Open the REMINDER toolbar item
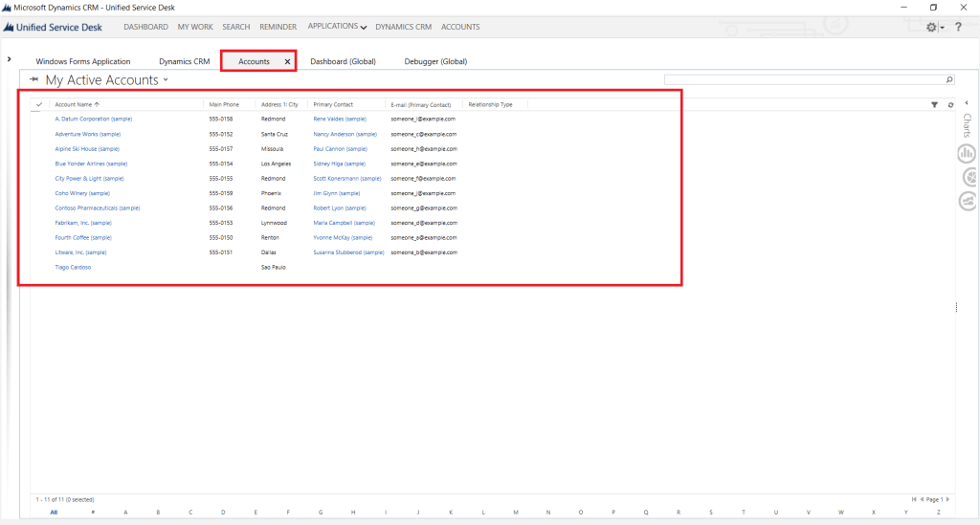Viewport: 980px width, 525px height. point(278,27)
